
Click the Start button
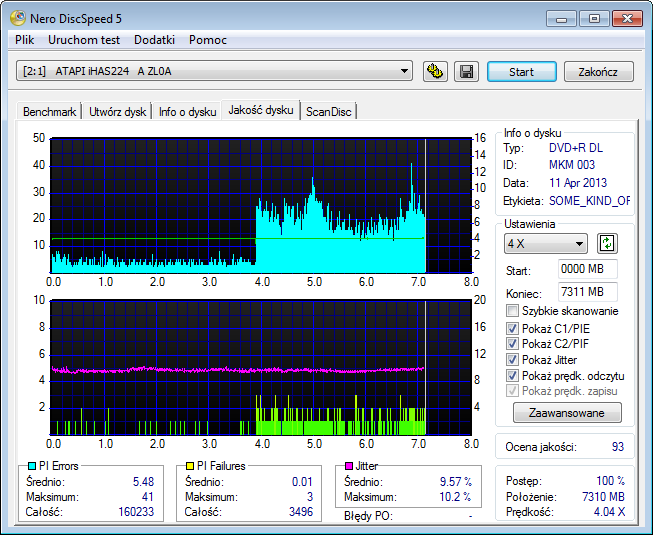point(521,72)
